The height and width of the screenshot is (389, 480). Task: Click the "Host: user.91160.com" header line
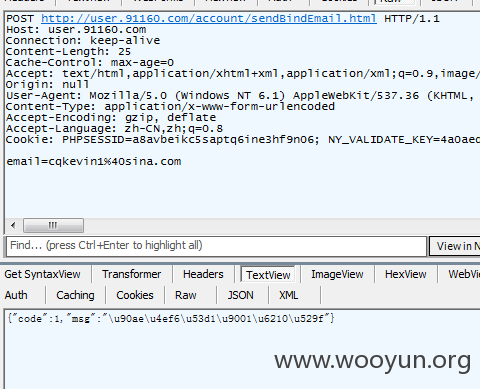coord(76,30)
